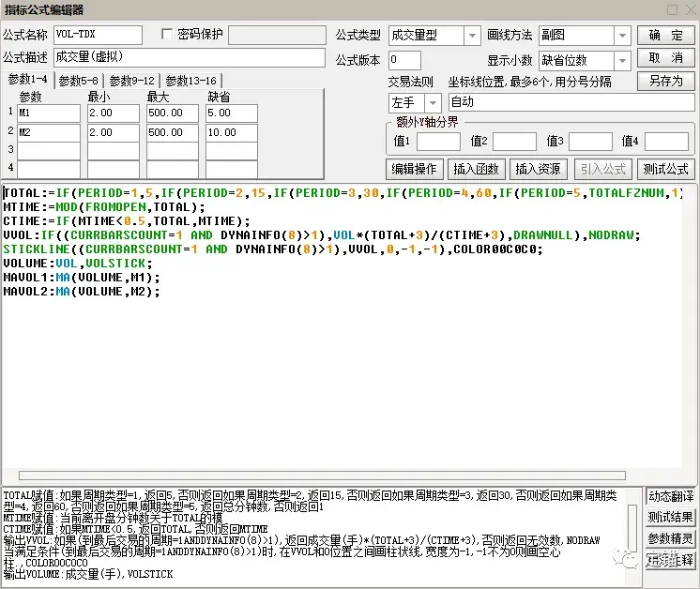This screenshot has width=700, height=589.
Task: Switch to the 参数5-8 tab
Action: pyautogui.click(x=79, y=81)
